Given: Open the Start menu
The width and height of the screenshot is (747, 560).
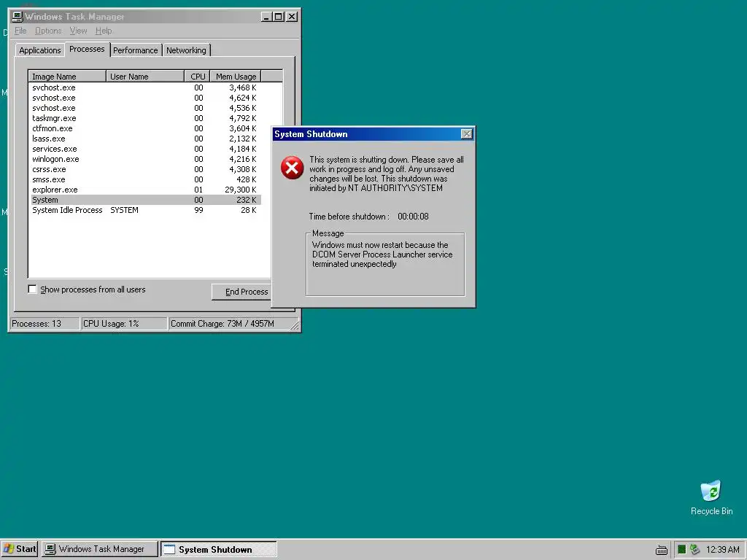Looking at the screenshot, I should coord(20,549).
